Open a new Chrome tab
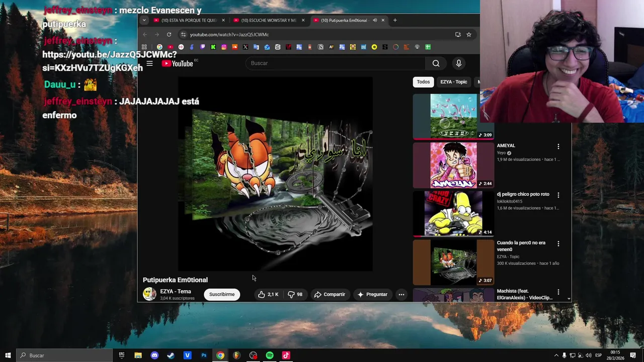The image size is (644, 362). (395, 20)
